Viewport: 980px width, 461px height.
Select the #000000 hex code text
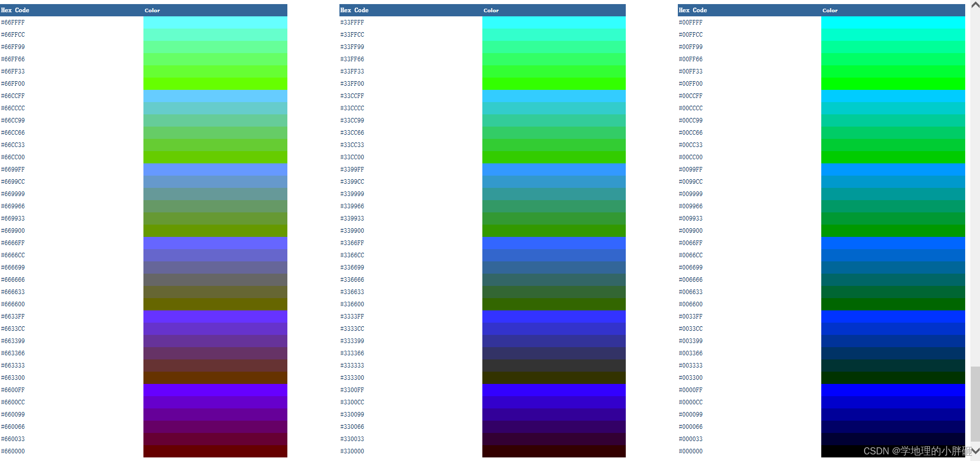tap(691, 451)
